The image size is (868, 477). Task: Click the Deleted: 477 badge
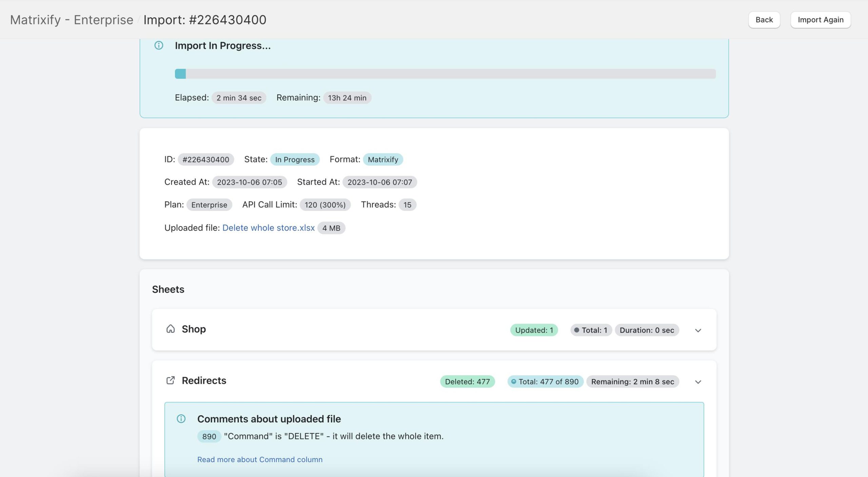pos(467,382)
